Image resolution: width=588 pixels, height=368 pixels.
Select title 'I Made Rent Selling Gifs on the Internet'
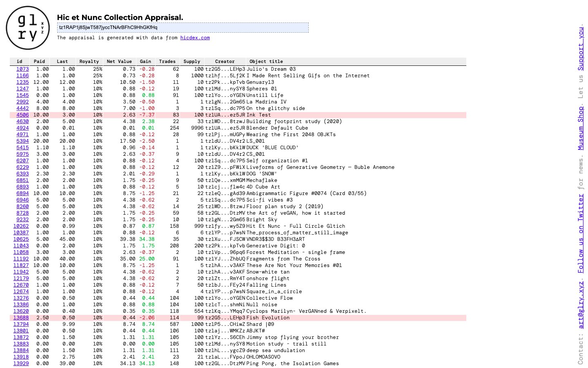pos(308,76)
